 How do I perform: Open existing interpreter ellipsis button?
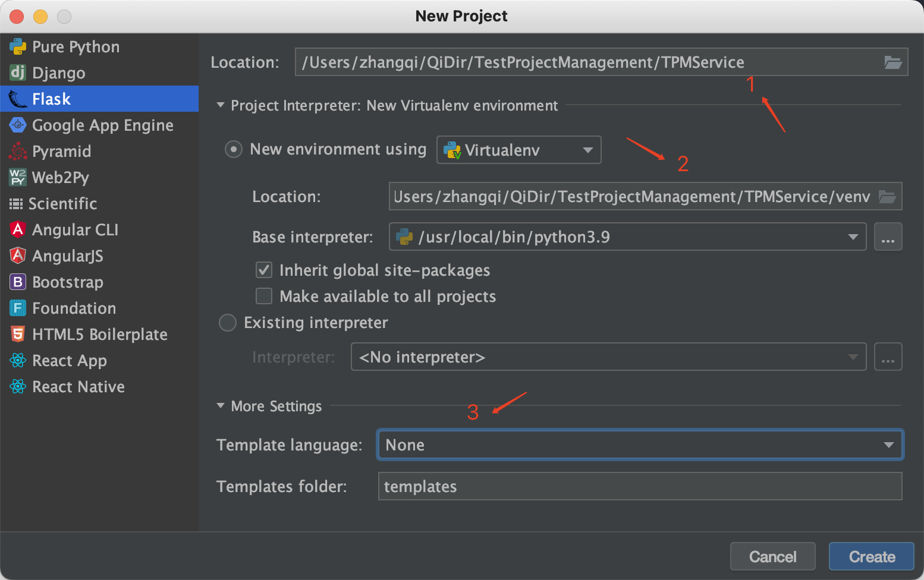888,357
